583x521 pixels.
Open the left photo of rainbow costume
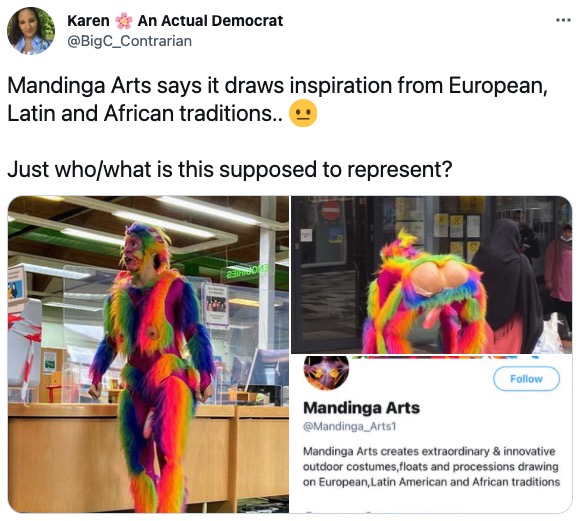click(148, 354)
